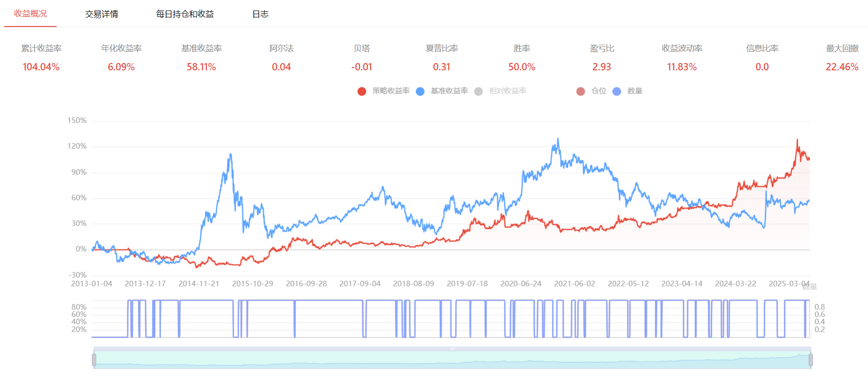Click the 最大回撤 value 22.46%
The height and width of the screenshot is (386, 868).
(x=842, y=67)
